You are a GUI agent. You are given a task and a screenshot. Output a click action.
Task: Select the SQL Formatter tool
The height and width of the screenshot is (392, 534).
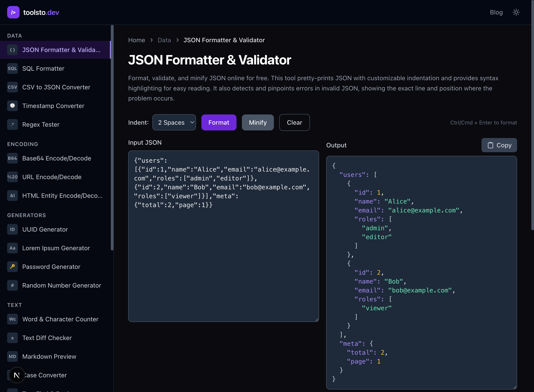(x=43, y=68)
